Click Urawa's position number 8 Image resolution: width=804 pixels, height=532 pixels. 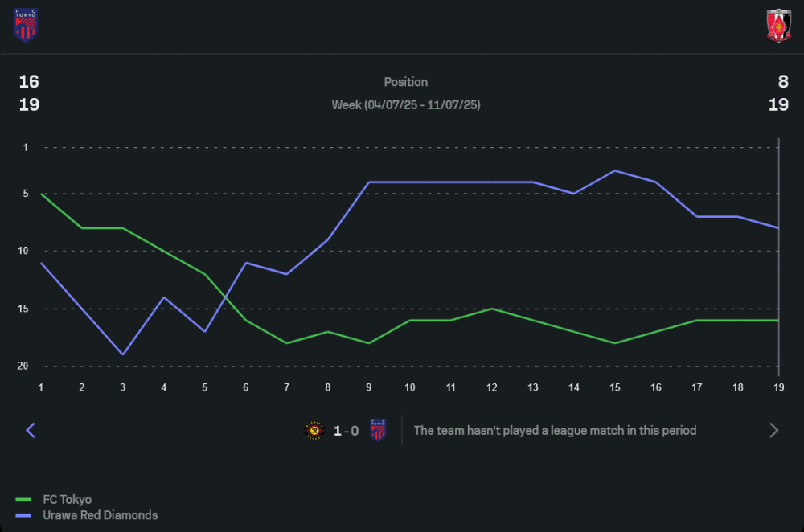[x=783, y=82]
